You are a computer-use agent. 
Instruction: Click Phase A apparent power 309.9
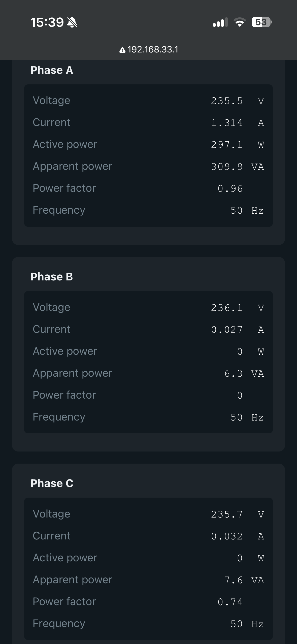pos(227,167)
